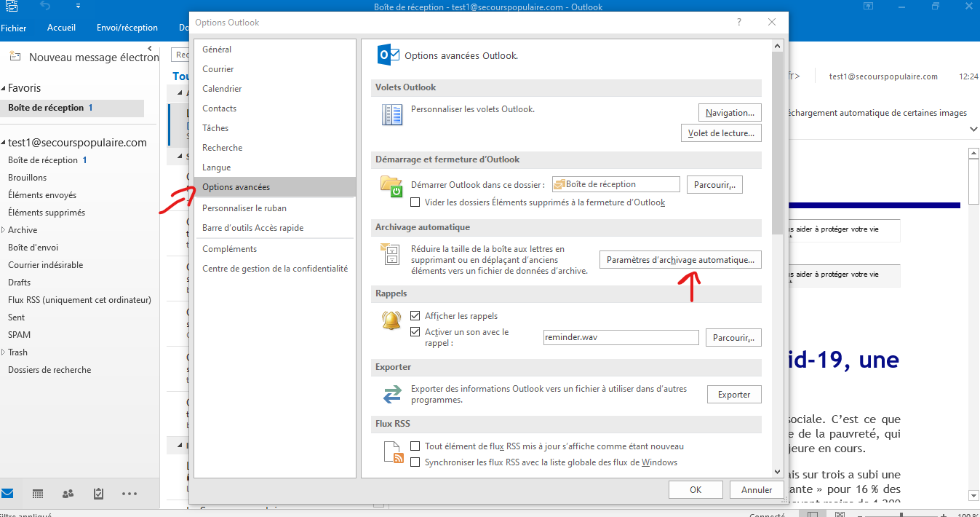Screen dimensions: 980x517
Task: Open the Fichier ribbon tab
Action: click(x=14, y=28)
